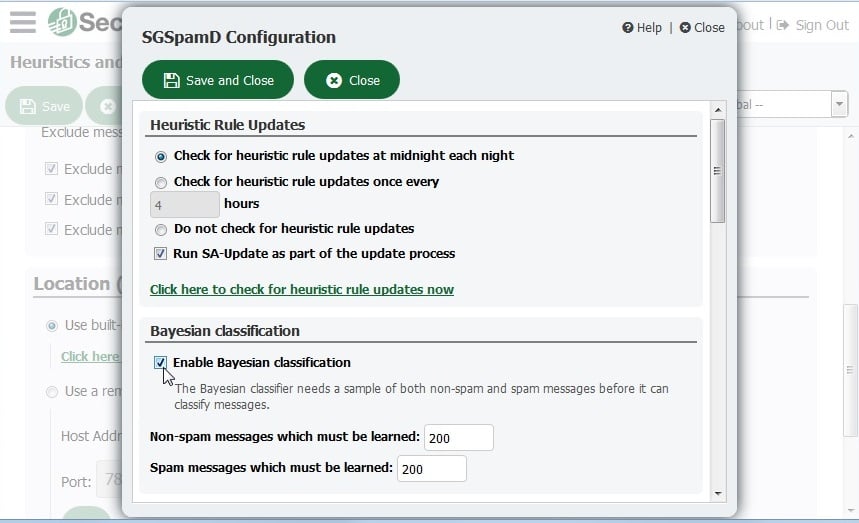Toggle Run SA-Update as part of update process
Viewport: 859px width, 523px height.
click(x=160, y=254)
